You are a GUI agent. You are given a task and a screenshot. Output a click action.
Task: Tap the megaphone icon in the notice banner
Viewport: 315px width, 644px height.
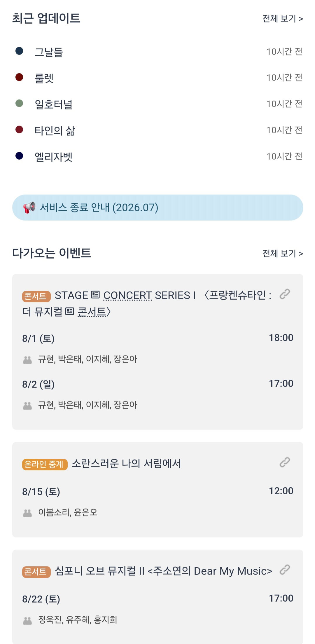point(29,207)
